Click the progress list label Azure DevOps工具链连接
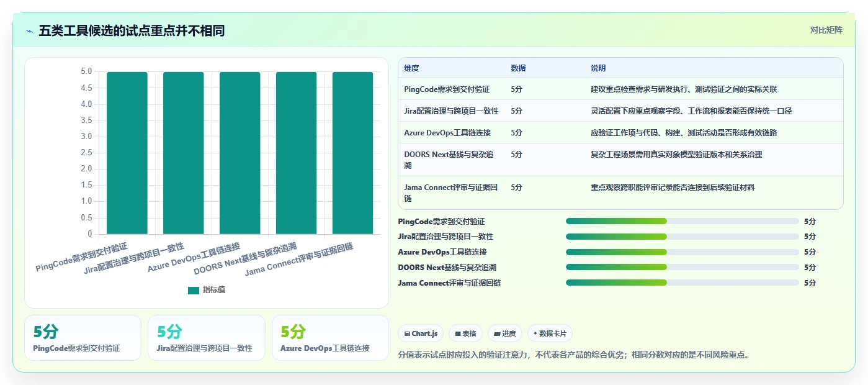 (442, 252)
